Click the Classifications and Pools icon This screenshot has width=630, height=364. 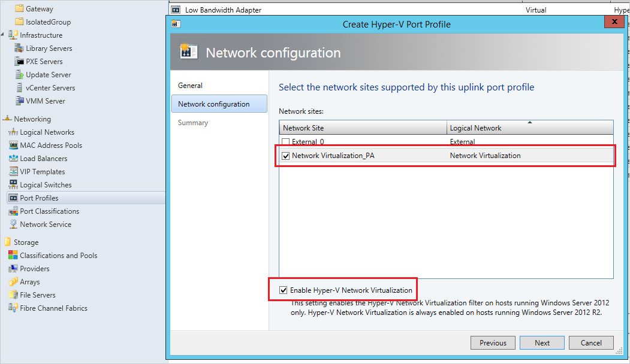pos(13,255)
